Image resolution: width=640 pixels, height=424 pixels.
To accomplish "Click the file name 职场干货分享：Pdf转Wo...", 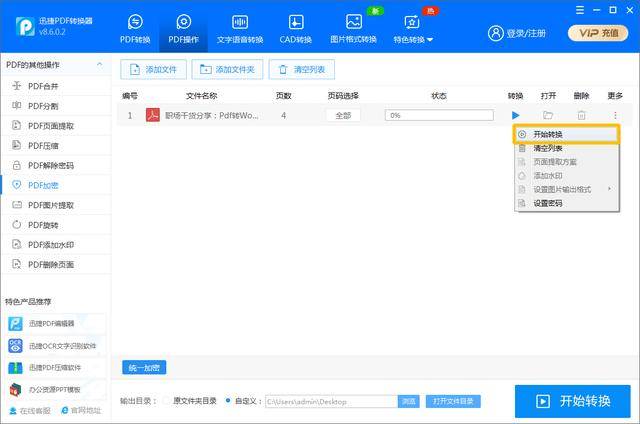I will click(211, 115).
